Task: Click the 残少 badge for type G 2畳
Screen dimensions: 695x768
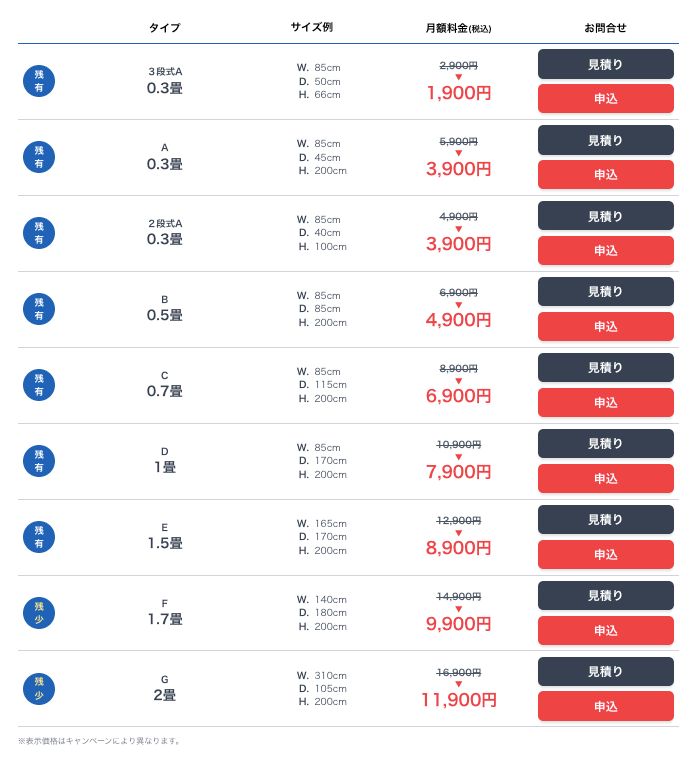Action: [39, 689]
